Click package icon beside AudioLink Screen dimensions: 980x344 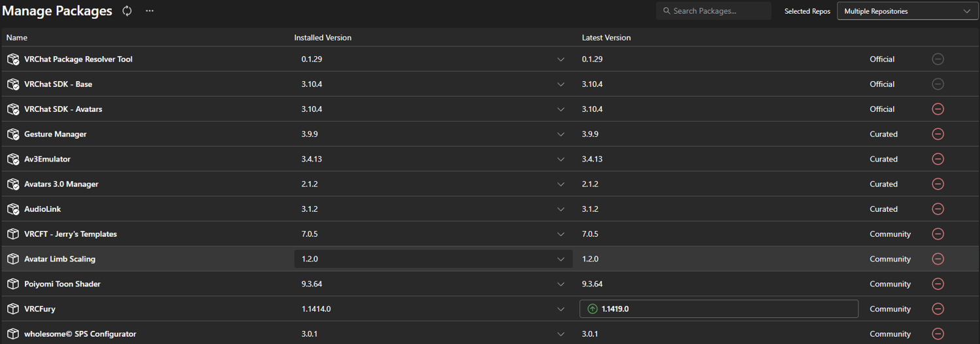click(13, 209)
